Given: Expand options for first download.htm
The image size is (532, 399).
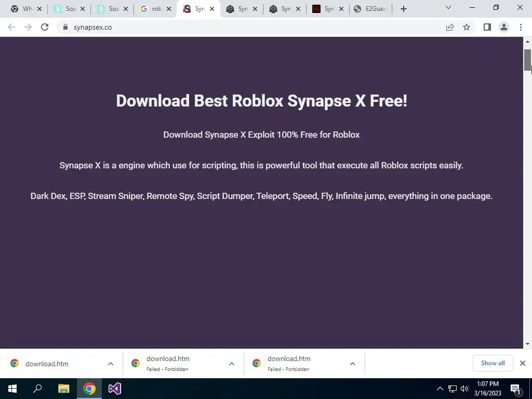Looking at the screenshot, I should coord(111,364).
